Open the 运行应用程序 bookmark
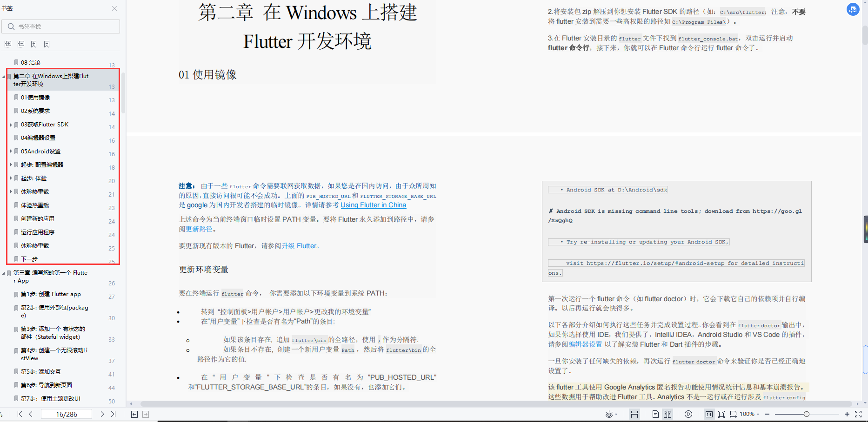This screenshot has height=422, width=868. coord(38,232)
